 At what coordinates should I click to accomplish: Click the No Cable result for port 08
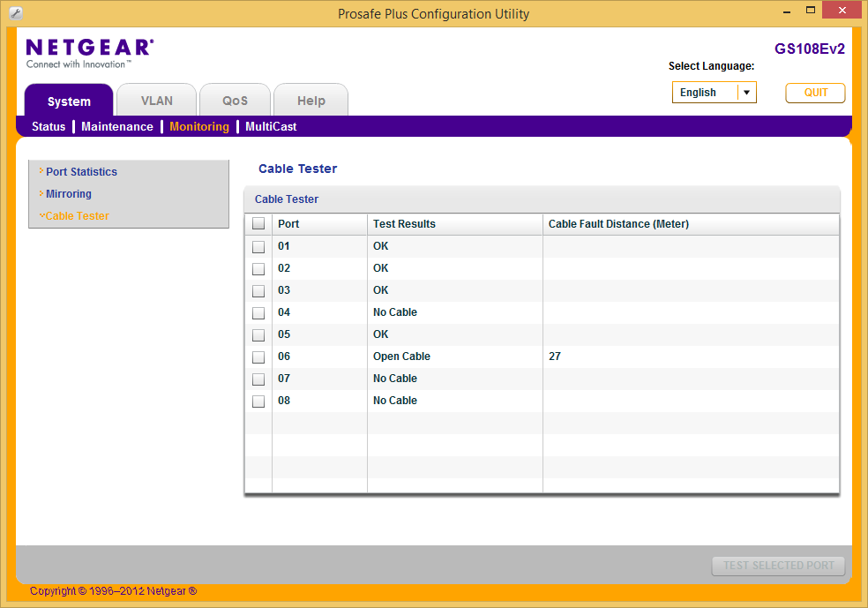click(x=394, y=401)
